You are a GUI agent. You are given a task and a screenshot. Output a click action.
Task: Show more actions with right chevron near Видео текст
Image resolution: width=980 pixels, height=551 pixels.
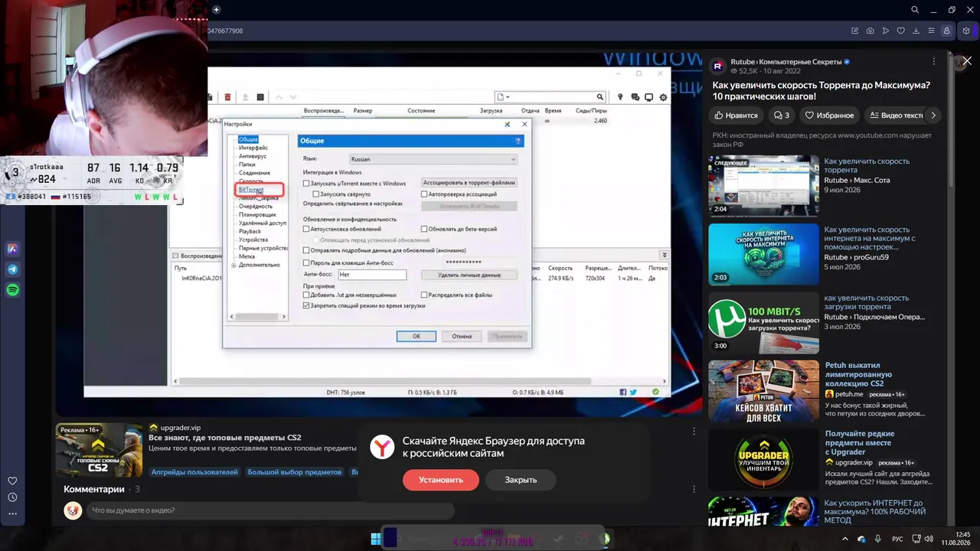click(933, 116)
